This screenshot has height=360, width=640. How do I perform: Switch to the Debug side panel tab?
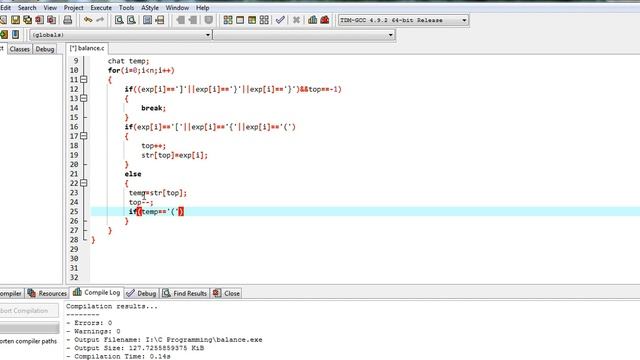coord(45,49)
